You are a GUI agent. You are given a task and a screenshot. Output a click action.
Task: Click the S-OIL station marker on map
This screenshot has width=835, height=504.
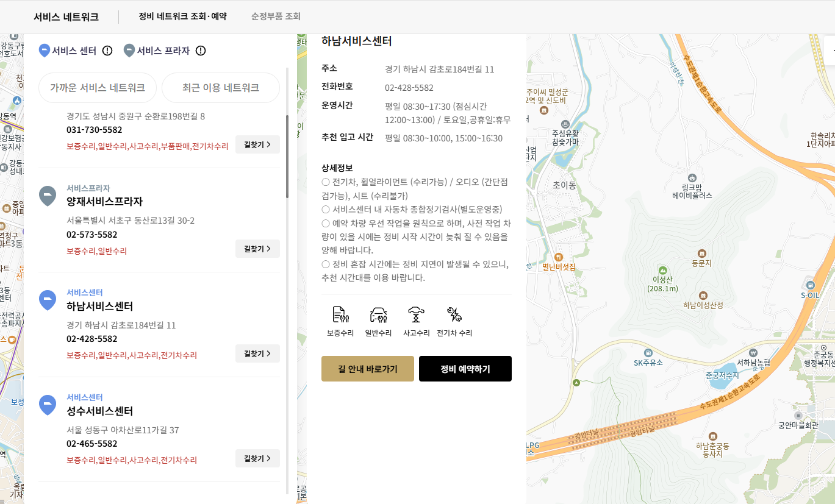[811, 284]
